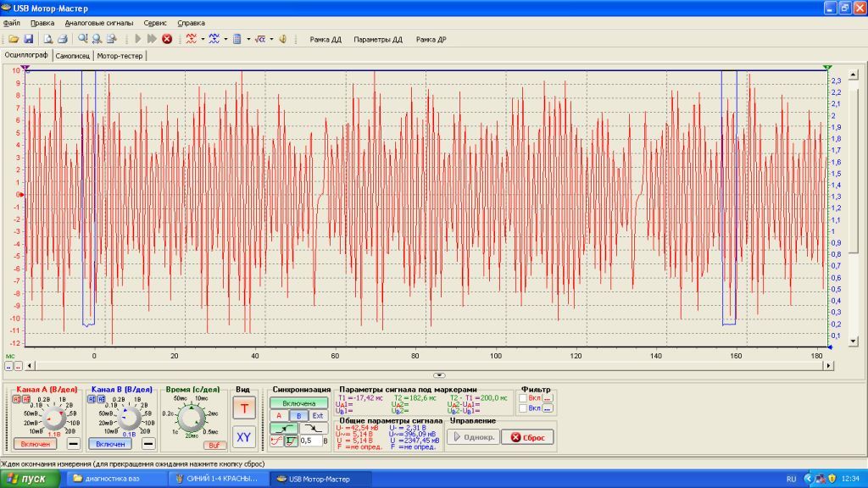Switch view to time mode T

[x=243, y=408]
